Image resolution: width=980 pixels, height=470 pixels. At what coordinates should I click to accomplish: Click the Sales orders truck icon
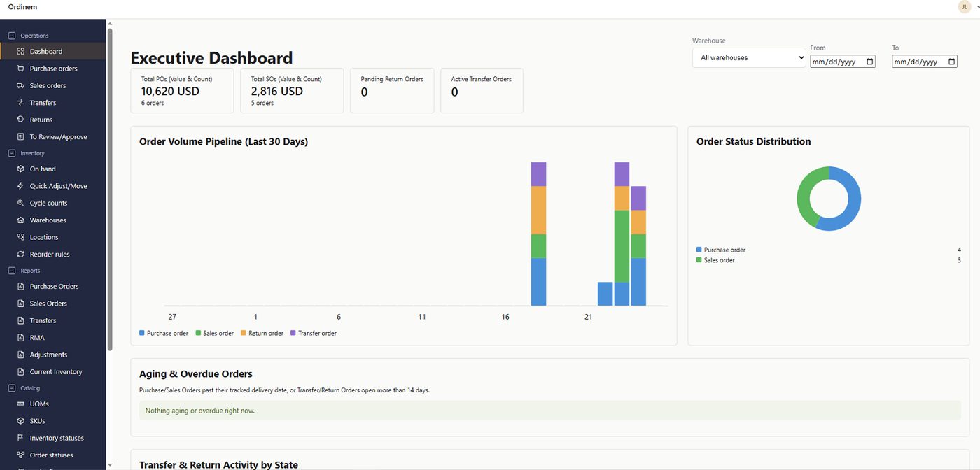click(21, 85)
